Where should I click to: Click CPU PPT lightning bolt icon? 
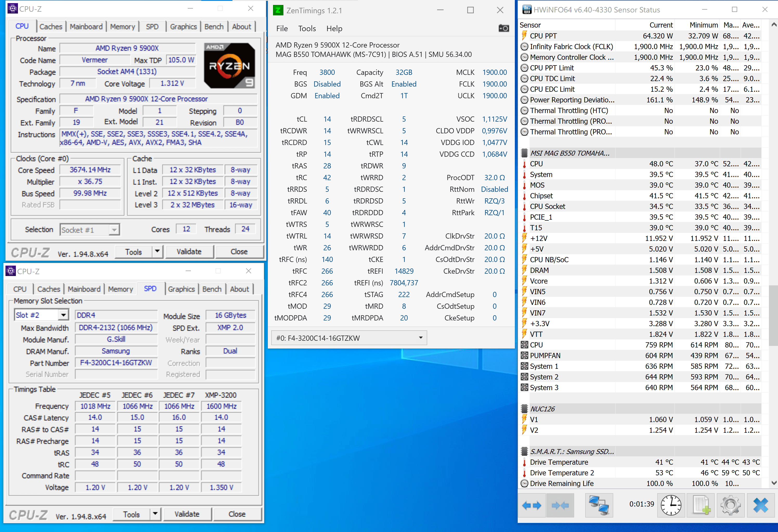(524, 36)
